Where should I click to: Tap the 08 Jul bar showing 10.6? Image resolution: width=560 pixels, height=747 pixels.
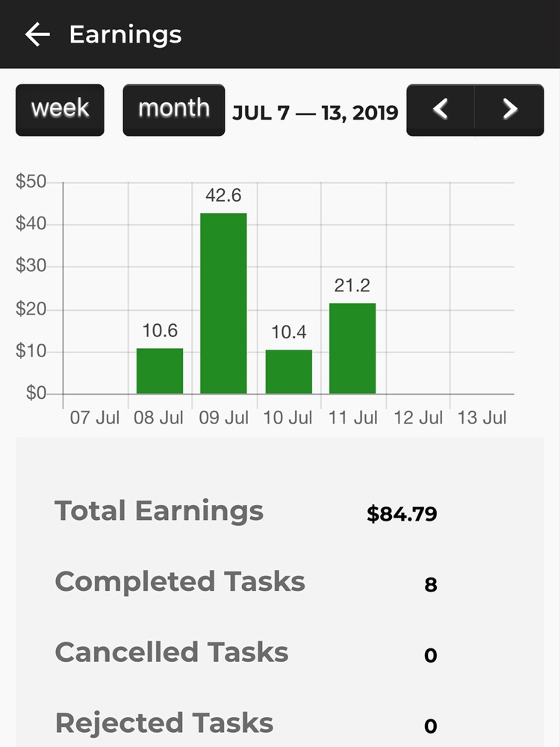[x=160, y=371]
